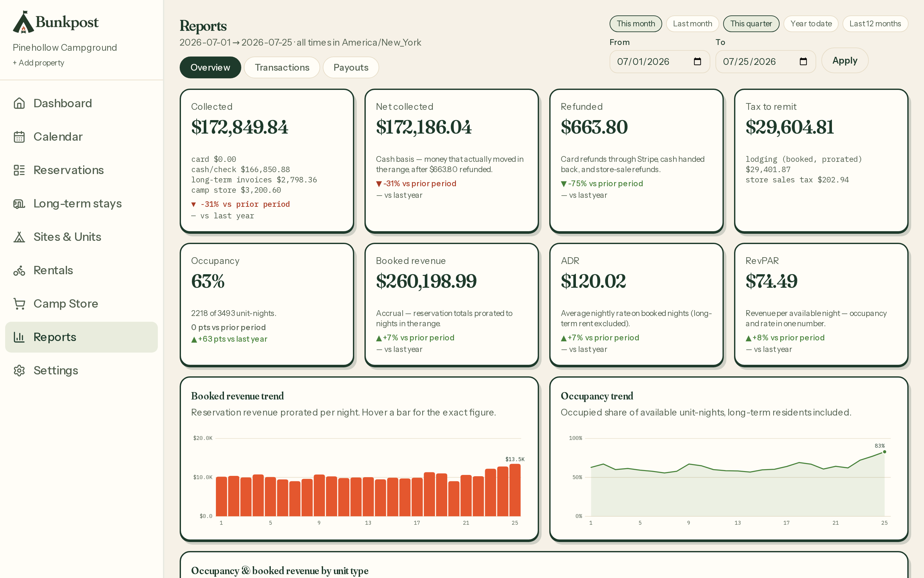
Task: Switch to the Overview tab
Action: [x=210, y=67]
